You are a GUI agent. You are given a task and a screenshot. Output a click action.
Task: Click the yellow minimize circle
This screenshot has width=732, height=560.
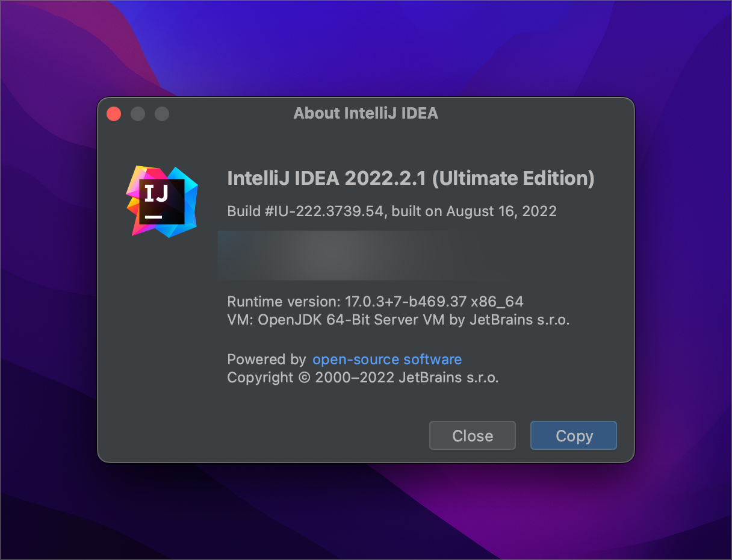click(x=138, y=113)
